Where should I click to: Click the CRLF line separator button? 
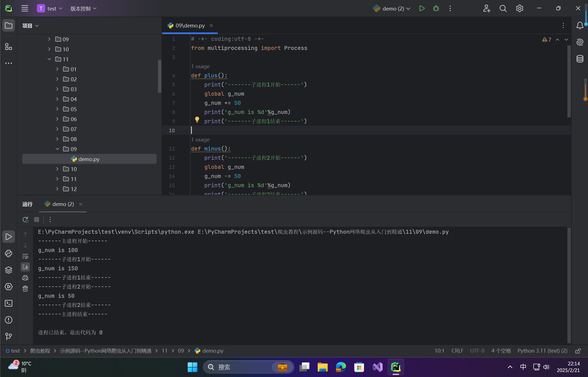(x=457, y=351)
